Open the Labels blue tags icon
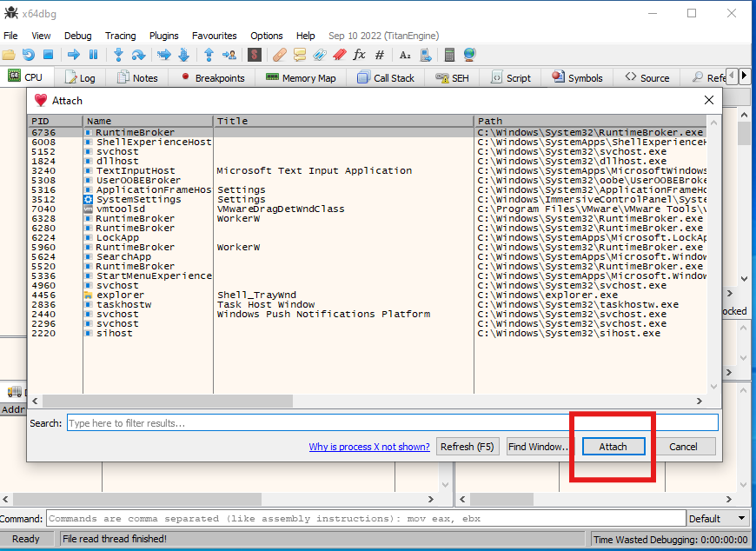The height and width of the screenshot is (551, 756). [319, 55]
